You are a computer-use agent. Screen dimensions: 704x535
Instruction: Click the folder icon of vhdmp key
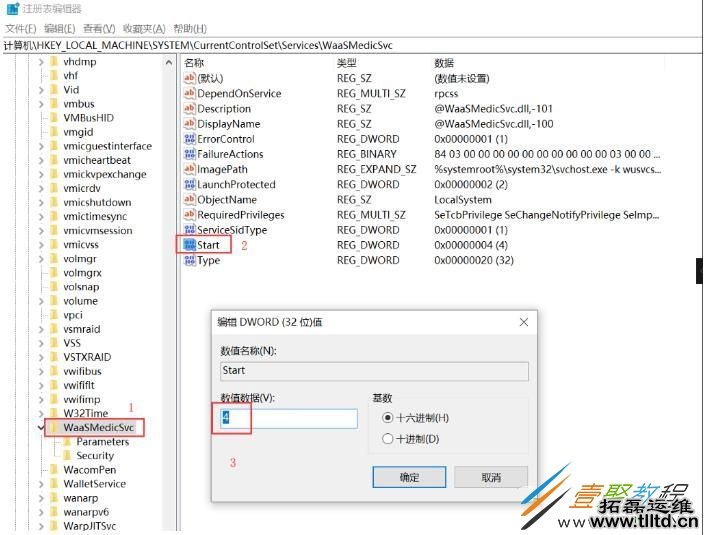pyautogui.click(x=54, y=61)
